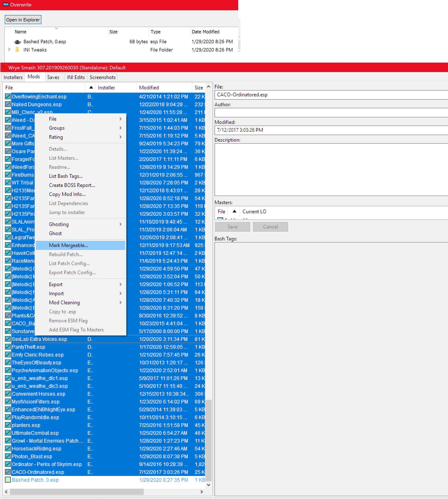Select Copy Mod Info... entry
Viewport: 448px width, 499px height.
coord(80,194)
